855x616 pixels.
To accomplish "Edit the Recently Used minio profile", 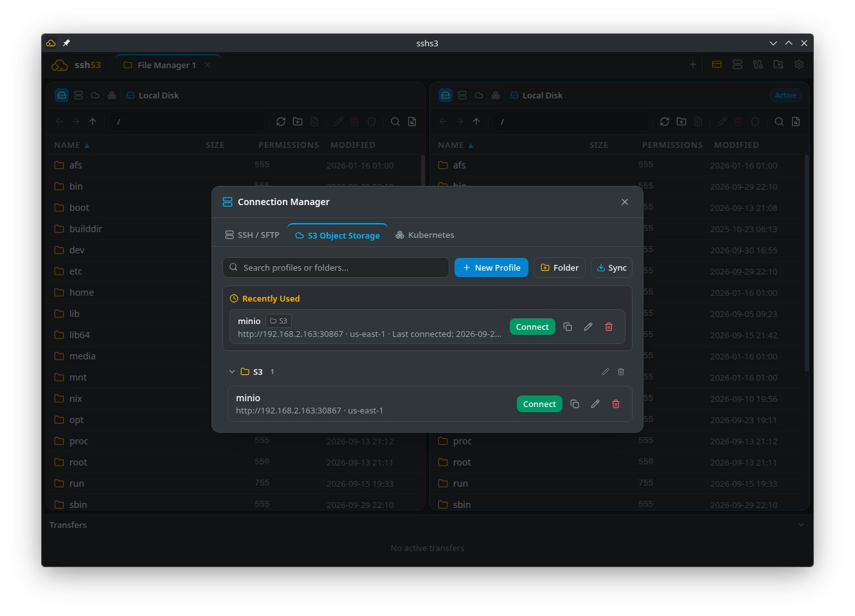I will [588, 327].
